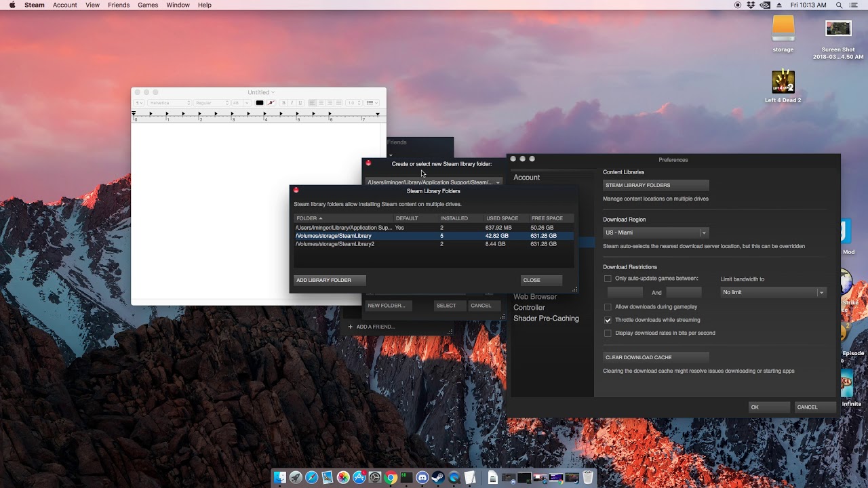Open TextEdit black text color swatch
Image resolution: width=868 pixels, height=488 pixels.
(x=259, y=103)
